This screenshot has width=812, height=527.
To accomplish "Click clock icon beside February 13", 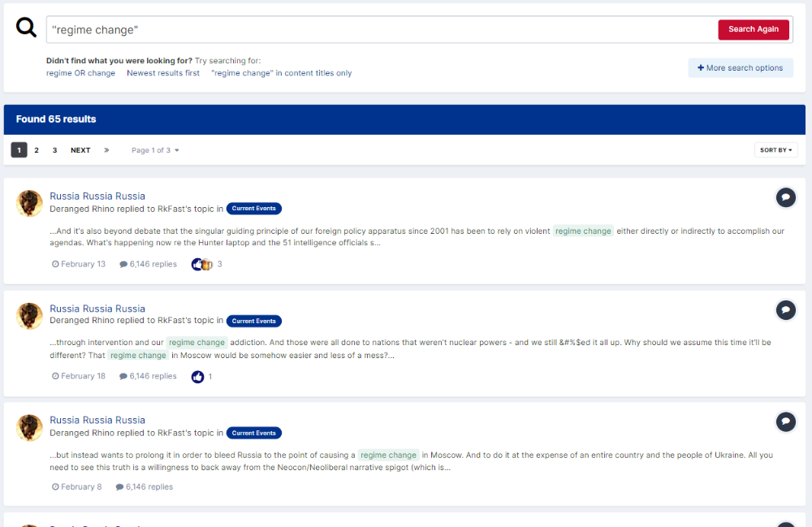I will coord(55,264).
